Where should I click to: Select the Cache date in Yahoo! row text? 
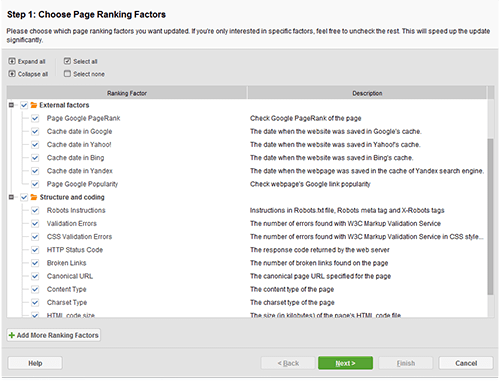(79, 145)
